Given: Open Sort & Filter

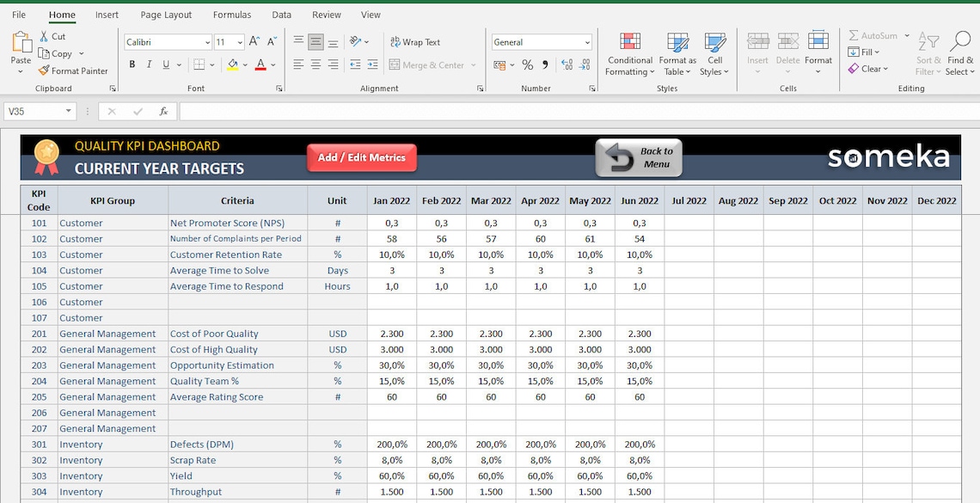Looking at the screenshot, I should [928, 53].
